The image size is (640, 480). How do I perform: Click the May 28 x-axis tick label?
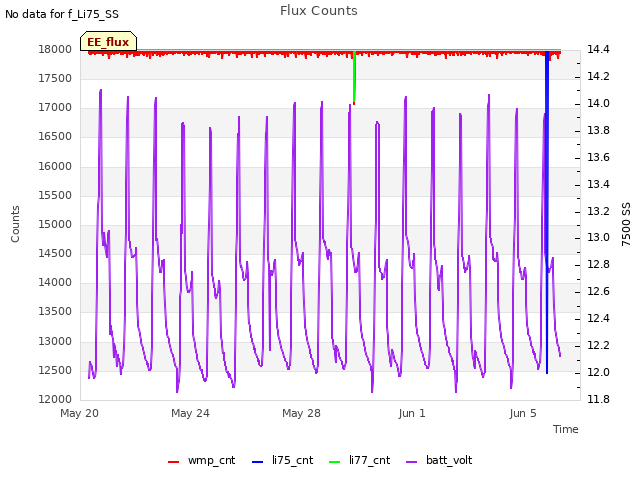[302, 413]
